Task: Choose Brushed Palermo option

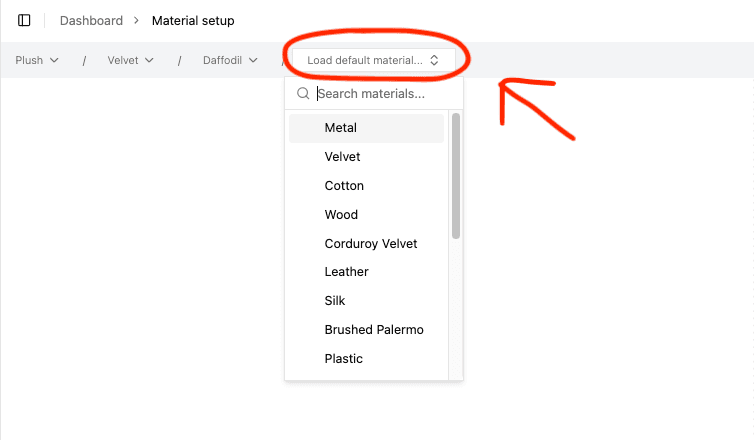Action: click(366, 329)
